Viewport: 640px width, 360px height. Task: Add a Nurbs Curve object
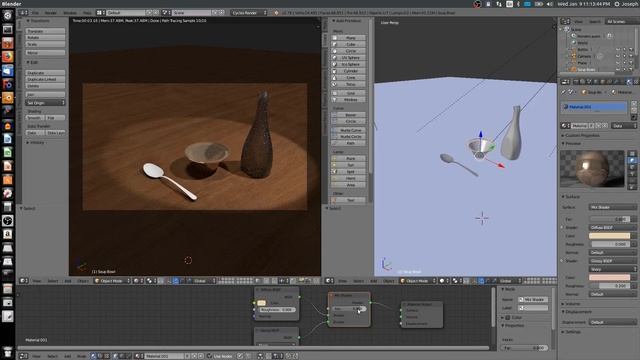(x=348, y=130)
